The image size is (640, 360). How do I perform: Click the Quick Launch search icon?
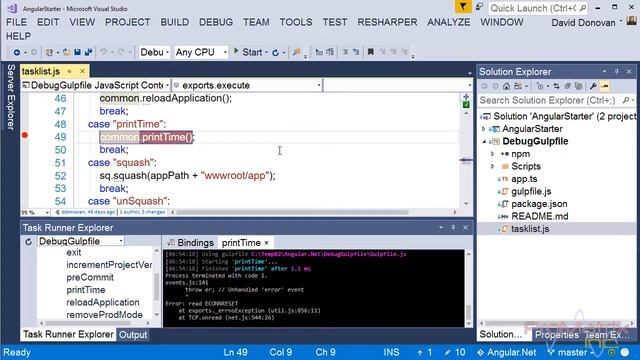(x=583, y=8)
